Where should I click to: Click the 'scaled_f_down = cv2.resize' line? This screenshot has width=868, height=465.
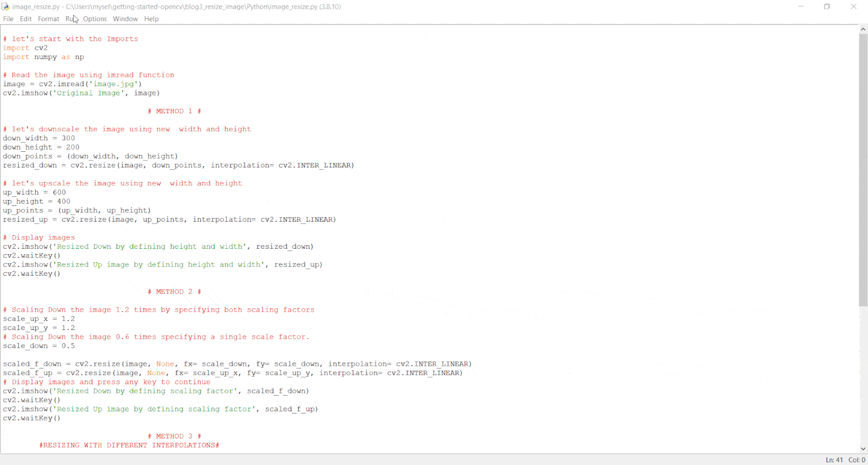238,364
